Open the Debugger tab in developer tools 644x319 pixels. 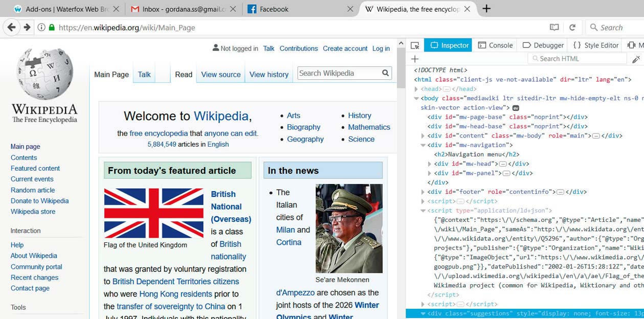pos(543,45)
